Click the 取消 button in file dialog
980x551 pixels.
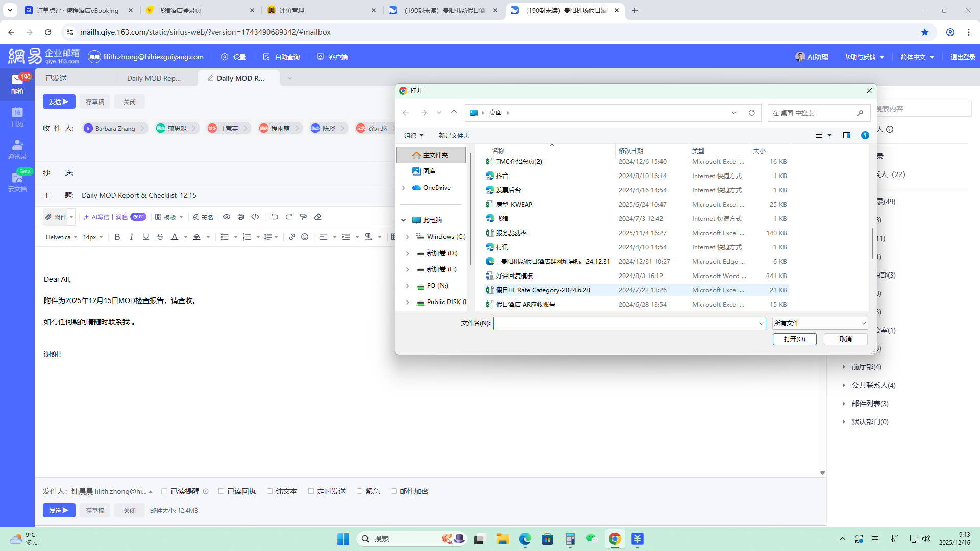pos(845,339)
